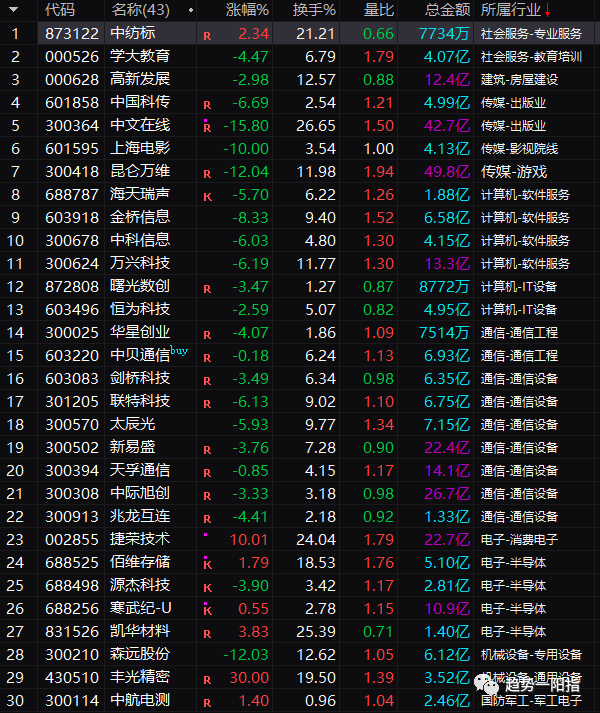Select stock name 森远股份
This screenshot has height=713, width=600.
point(140,654)
